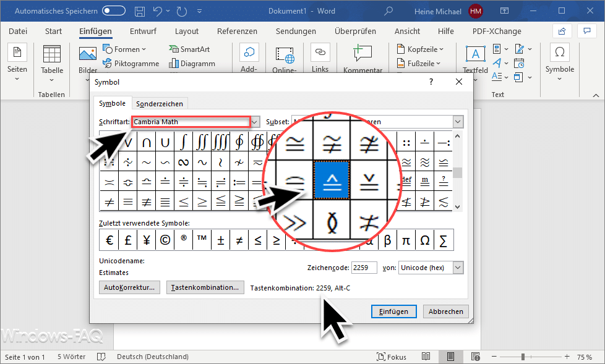Click the Abbrechen button
Screen dimensions: 605x364
pyautogui.click(x=445, y=311)
